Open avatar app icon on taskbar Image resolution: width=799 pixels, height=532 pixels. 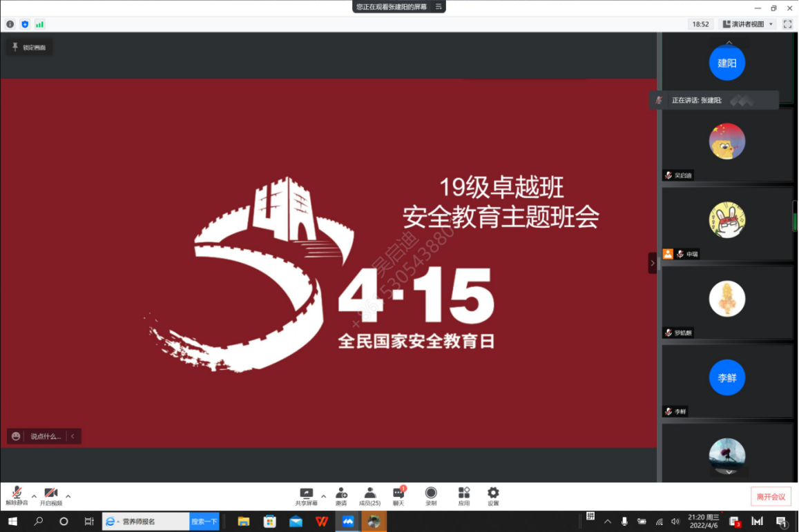(x=374, y=522)
